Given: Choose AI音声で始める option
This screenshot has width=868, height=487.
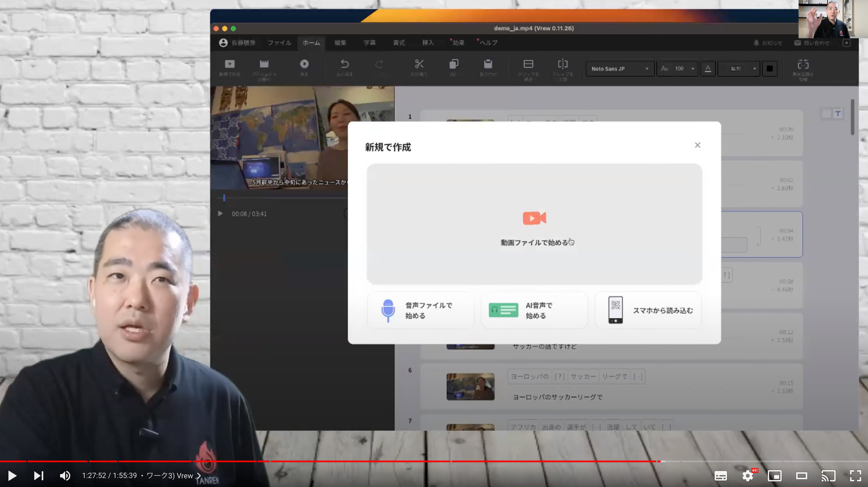Looking at the screenshot, I should coord(534,310).
